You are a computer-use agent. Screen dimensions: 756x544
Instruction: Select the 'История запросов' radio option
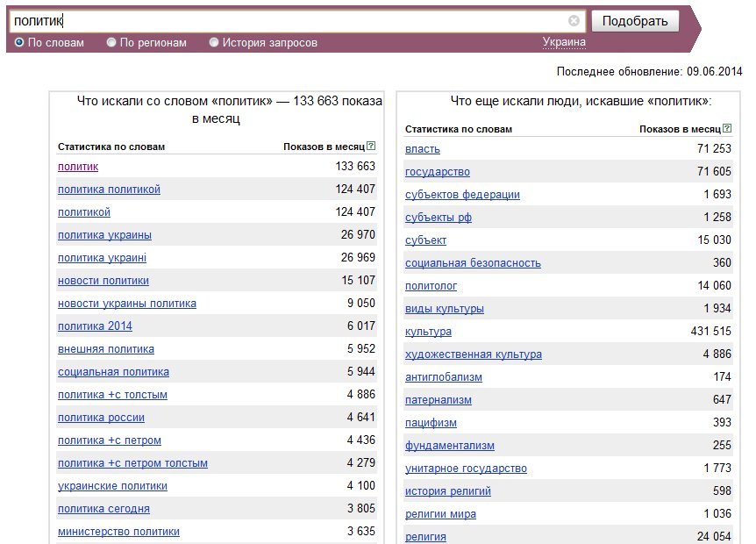pyautogui.click(x=214, y=42)
